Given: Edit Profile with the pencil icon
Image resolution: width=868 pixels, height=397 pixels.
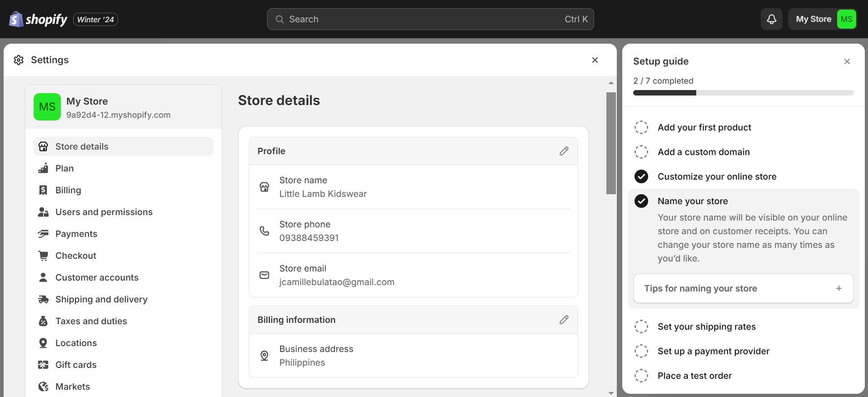Looking at the screenshot, I should (564, 151).
